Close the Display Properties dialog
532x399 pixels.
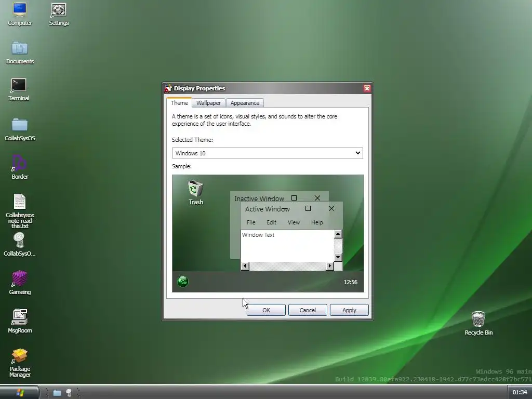(x=367, y=88)
